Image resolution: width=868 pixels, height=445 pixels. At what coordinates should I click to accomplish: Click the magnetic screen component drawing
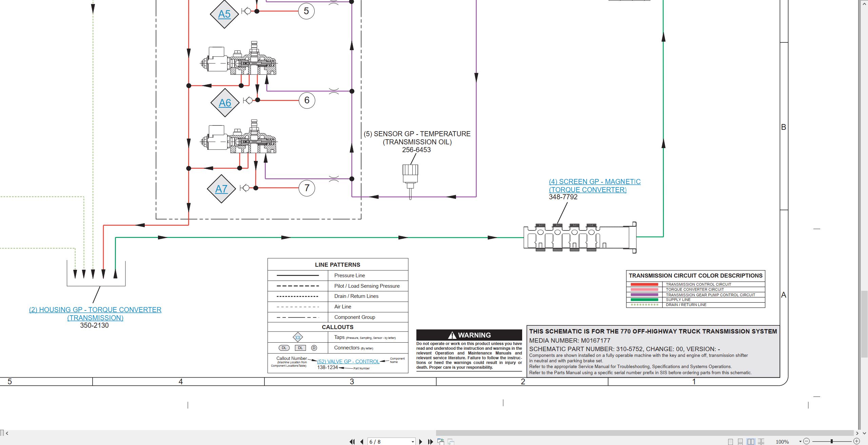[x=580, y=237]
